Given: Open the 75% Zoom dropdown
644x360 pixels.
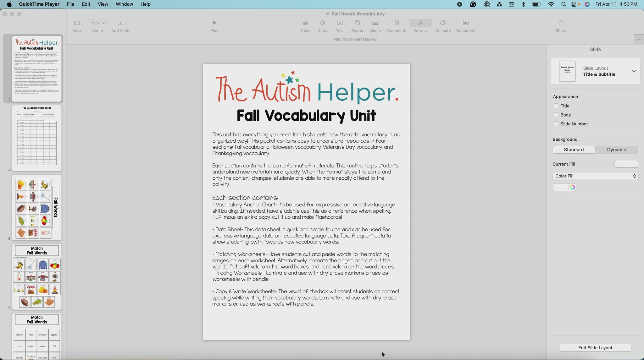Looking at the screenshot, I should [x=97, y=23].
